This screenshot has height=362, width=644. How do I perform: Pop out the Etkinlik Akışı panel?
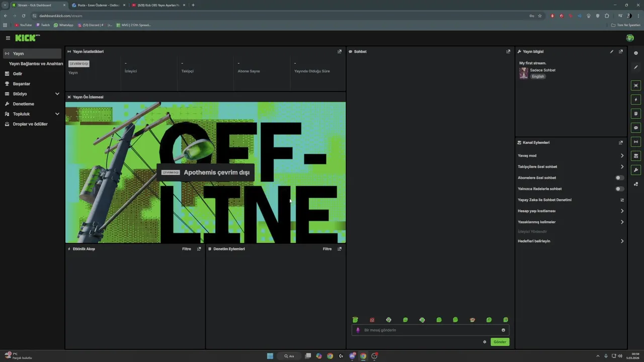click(x=199, y=249)
